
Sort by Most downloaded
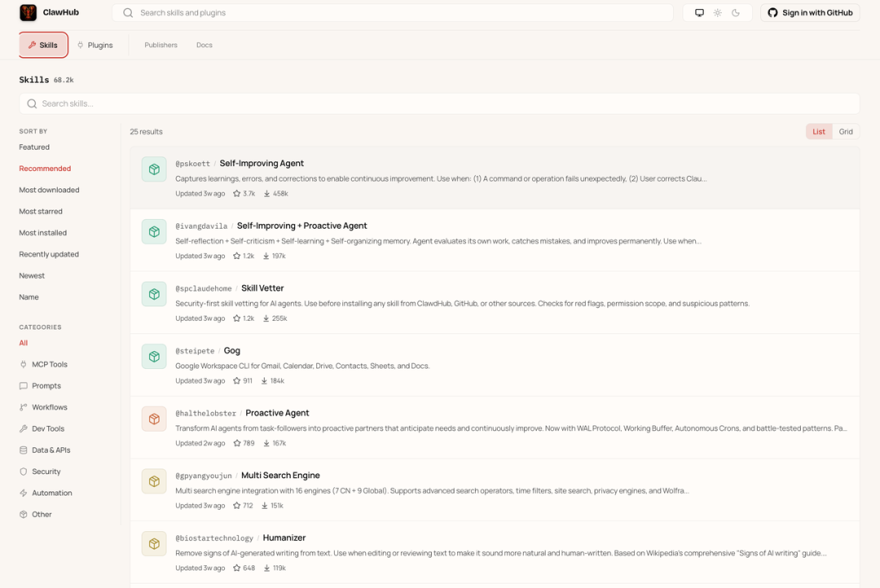(49, 190)
